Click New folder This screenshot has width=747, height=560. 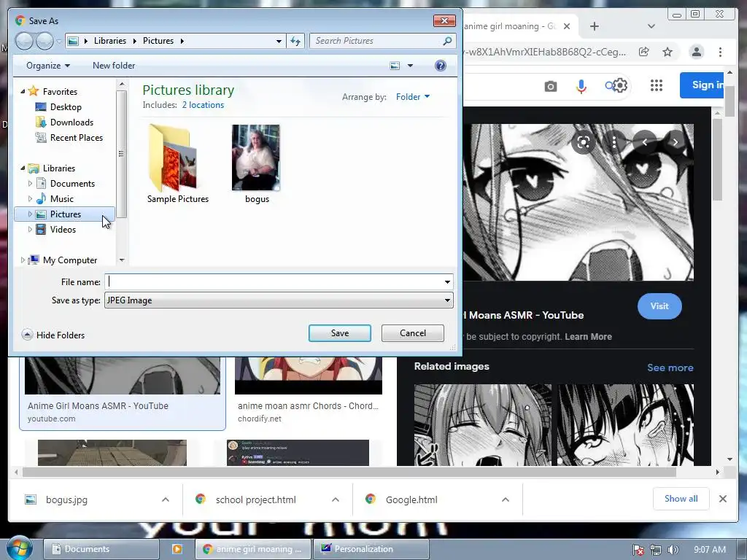tap(114, 66)
